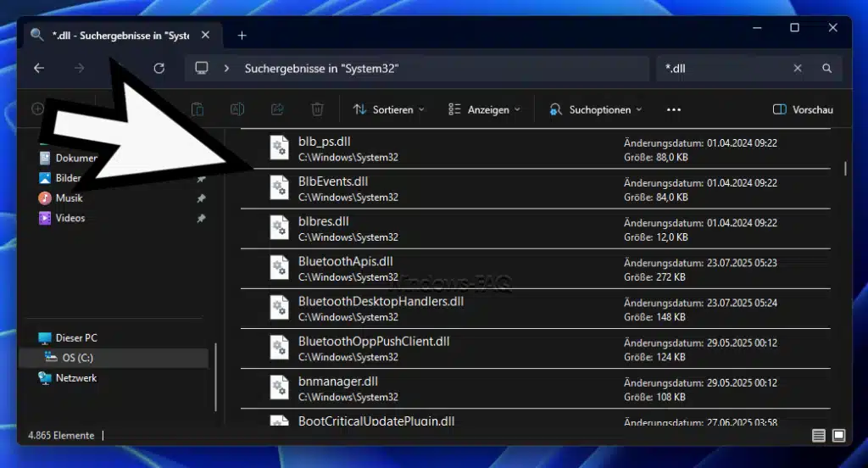Image resolution: width=868 pixels, height=468 pixels.
Task: Click the 4.865 Elemente status text
Action: (x=61, y=435)
